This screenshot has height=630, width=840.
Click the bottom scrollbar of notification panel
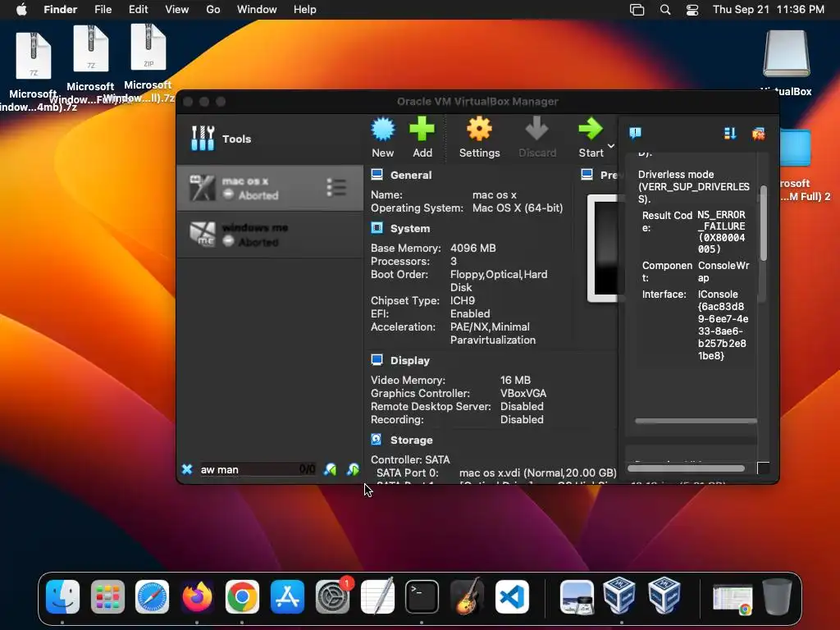[686, 468]
